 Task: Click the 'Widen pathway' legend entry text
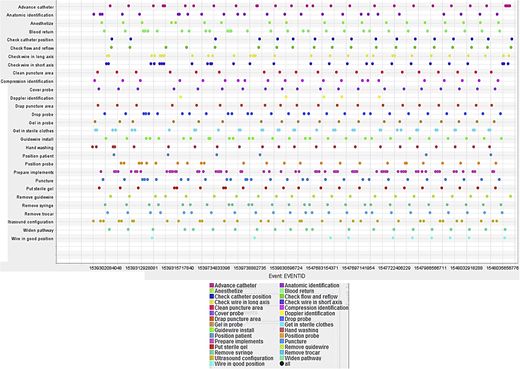point(303,358)
